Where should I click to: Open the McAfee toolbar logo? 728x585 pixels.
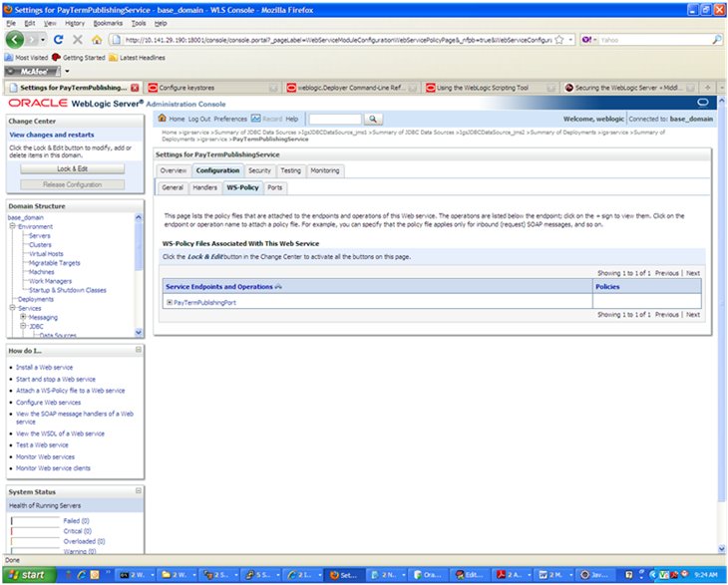coord(32,72)
